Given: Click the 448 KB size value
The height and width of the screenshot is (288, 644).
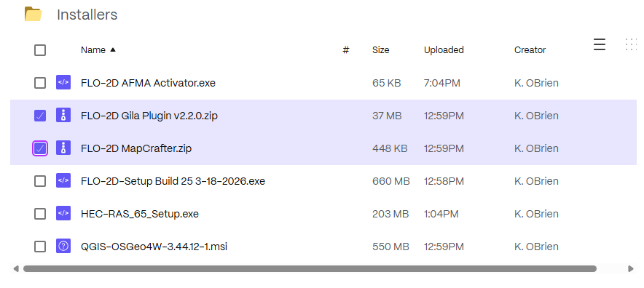Looking at the screenshot, I should (x=390, y=148).
